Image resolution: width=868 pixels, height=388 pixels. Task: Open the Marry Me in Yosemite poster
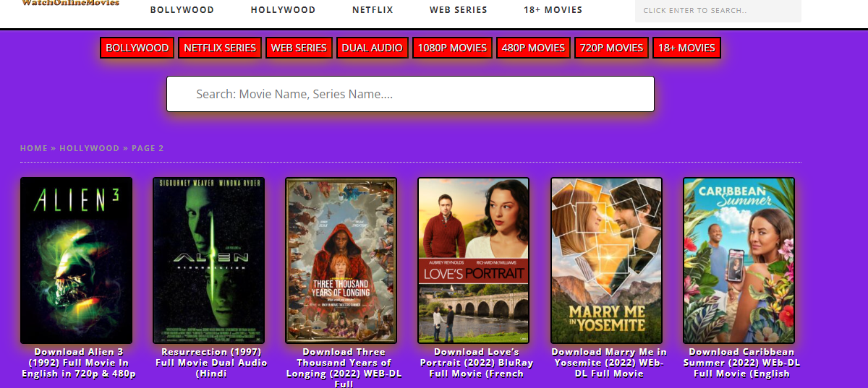[x=606, y=260]
